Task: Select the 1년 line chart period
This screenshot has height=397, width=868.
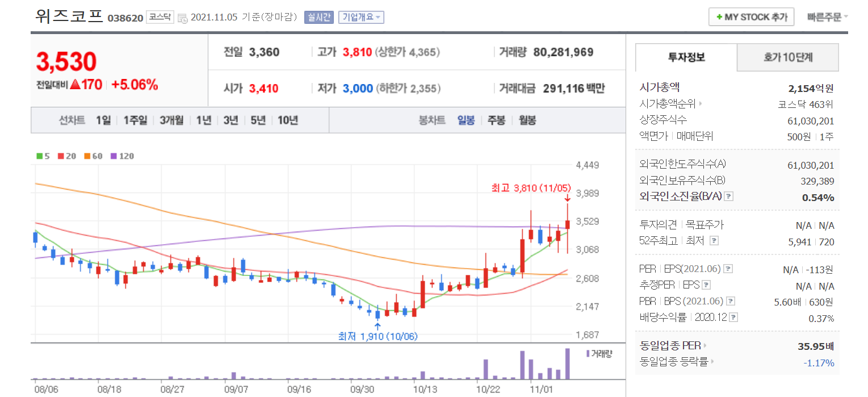Action: pos(204,120)
